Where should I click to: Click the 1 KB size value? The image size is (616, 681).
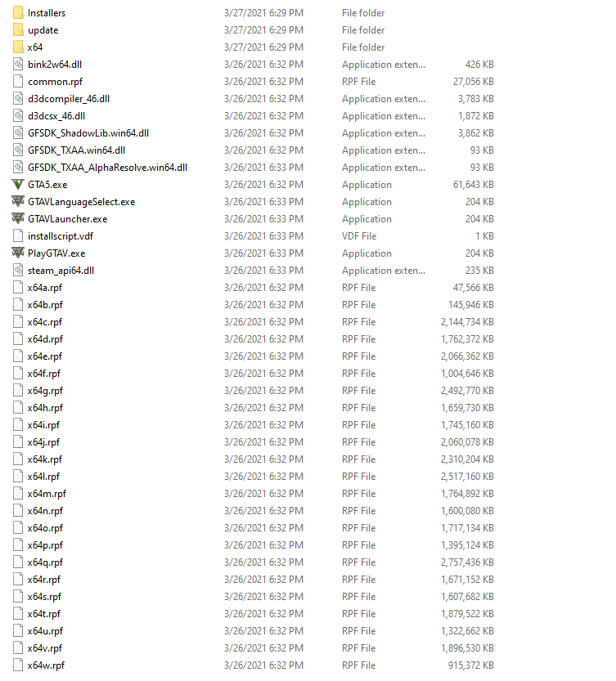485,235
